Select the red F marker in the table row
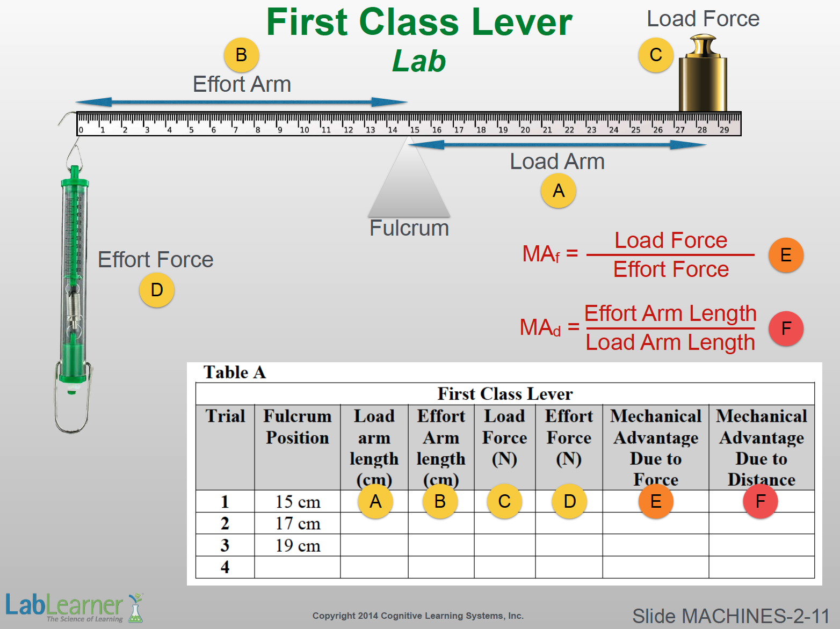 tap(760, 501)
